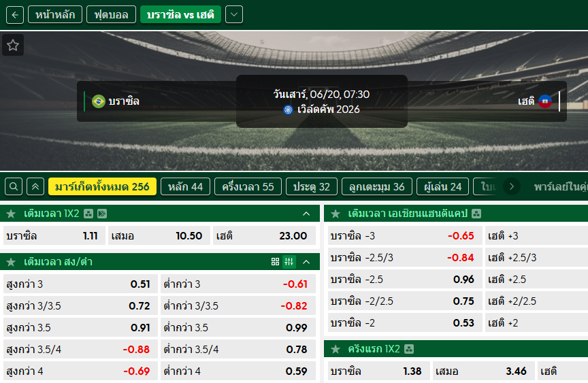Click the Brazil flag icon
Screen dimensions: 588x383
99,101
